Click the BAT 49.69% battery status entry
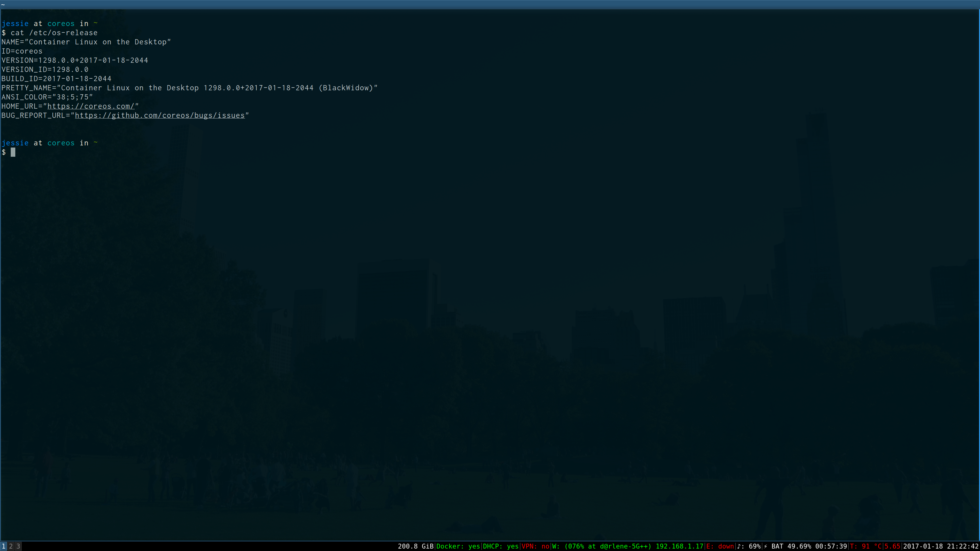980x551 pixels. pos(805,546)
